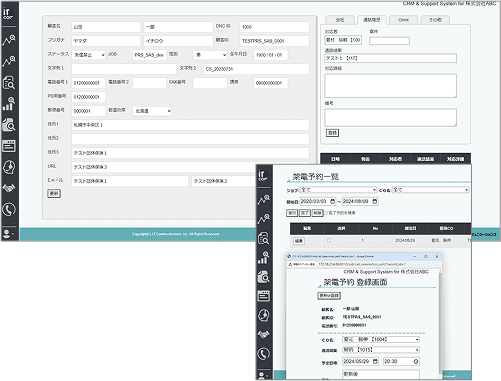Maximize the 架電予約 登録画面 popup window
The width and height of the screenshot is (501, 381).
point(426,256)
